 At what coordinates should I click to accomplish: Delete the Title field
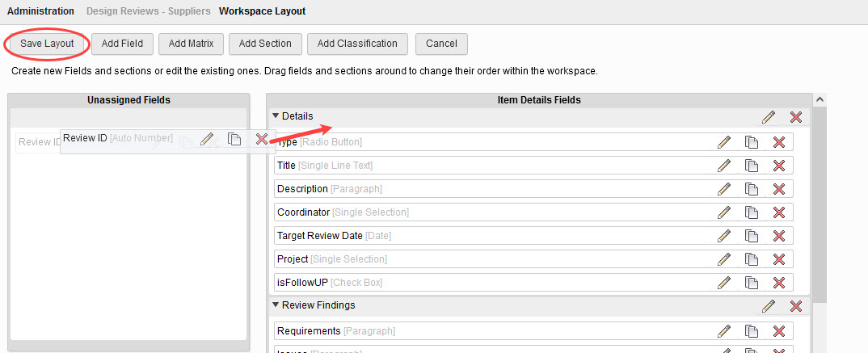click(x=779, y=166)
